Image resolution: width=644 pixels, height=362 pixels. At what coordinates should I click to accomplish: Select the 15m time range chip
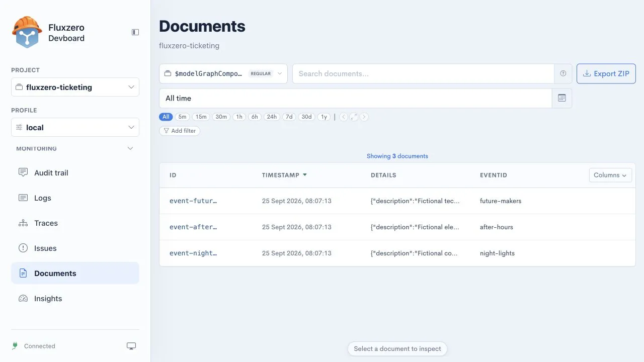[201, 117]
